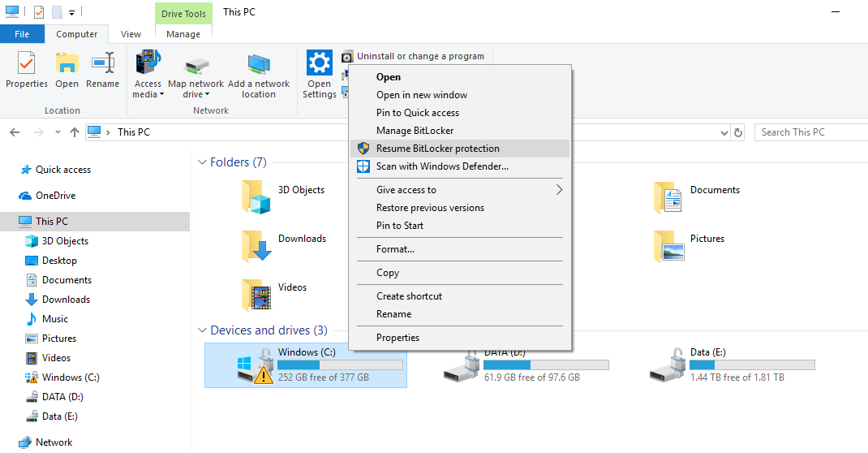
Task: Click the Forward navigation arrow
Action: click(38, 132)
